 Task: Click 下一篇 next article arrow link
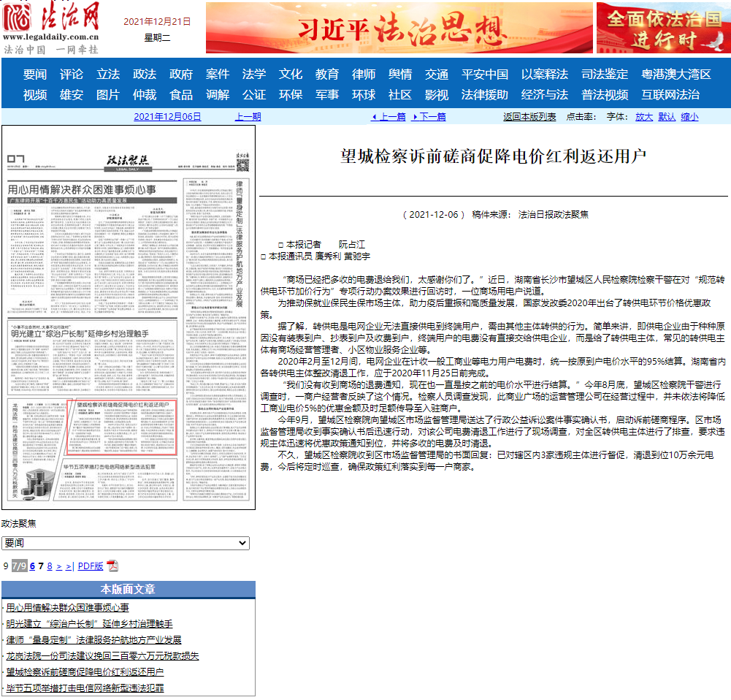tap(429, 117)
